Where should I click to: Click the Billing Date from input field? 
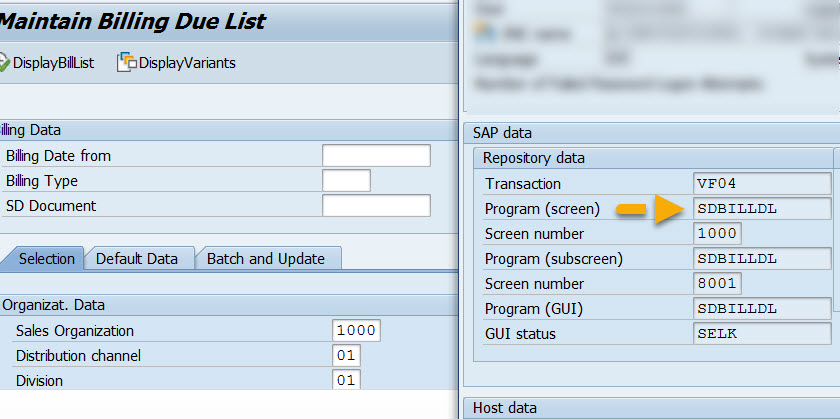tap(376, 155)
